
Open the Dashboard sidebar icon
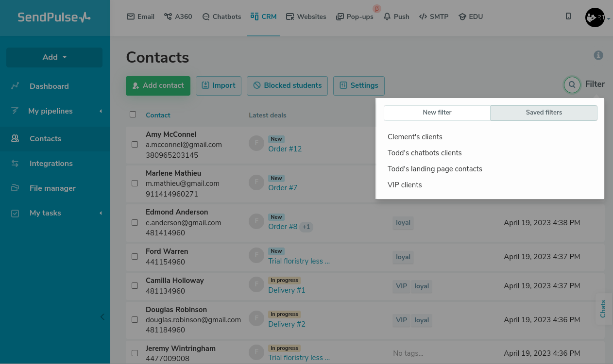[15, 86]
